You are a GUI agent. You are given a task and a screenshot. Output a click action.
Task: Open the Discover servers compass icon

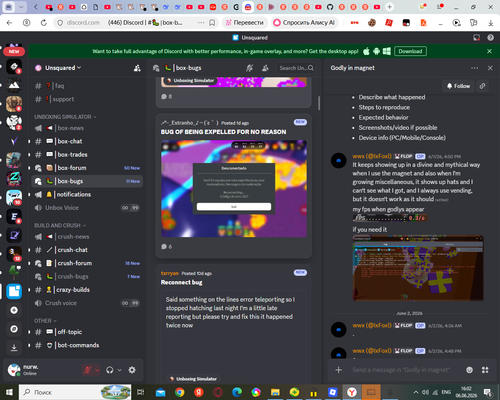click(x=14, y=329)
